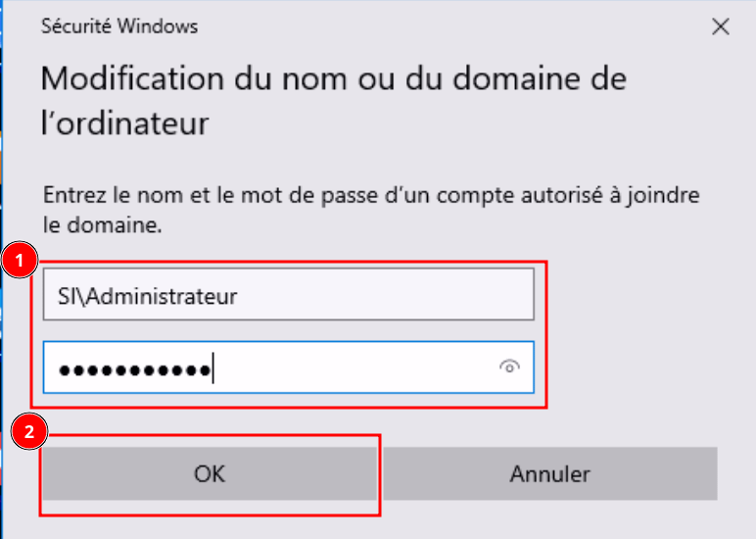Click the "Sécurité Windows" title text
The height and width of the screenshot is (539, 756).
[x=119, y=26]
